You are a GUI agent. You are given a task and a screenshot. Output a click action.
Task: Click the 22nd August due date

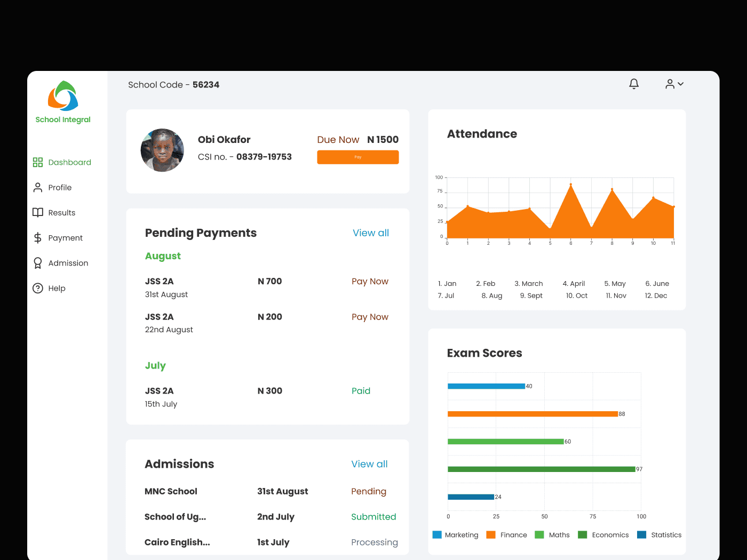169,330
